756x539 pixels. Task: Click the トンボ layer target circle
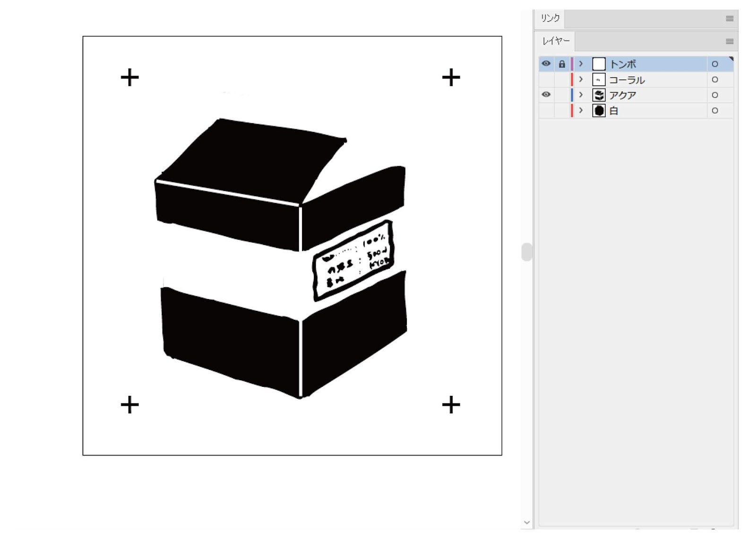(x=715, y=64)
